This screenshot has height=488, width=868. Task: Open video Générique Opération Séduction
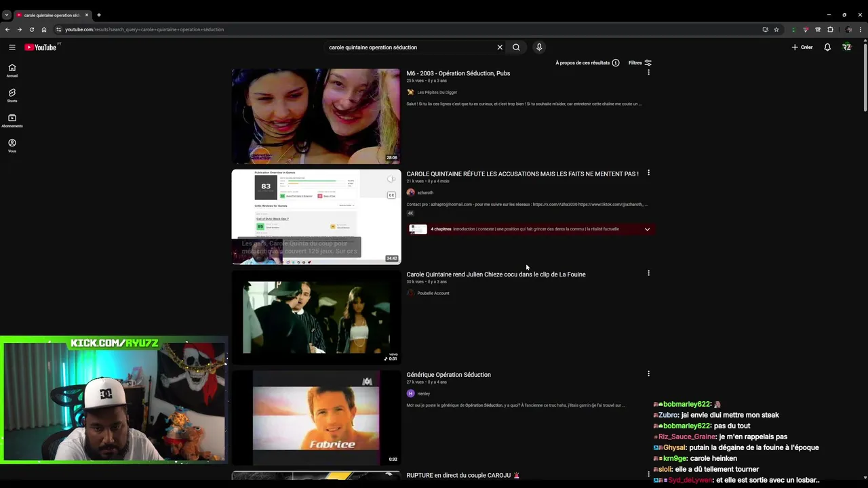pos(448,375)
